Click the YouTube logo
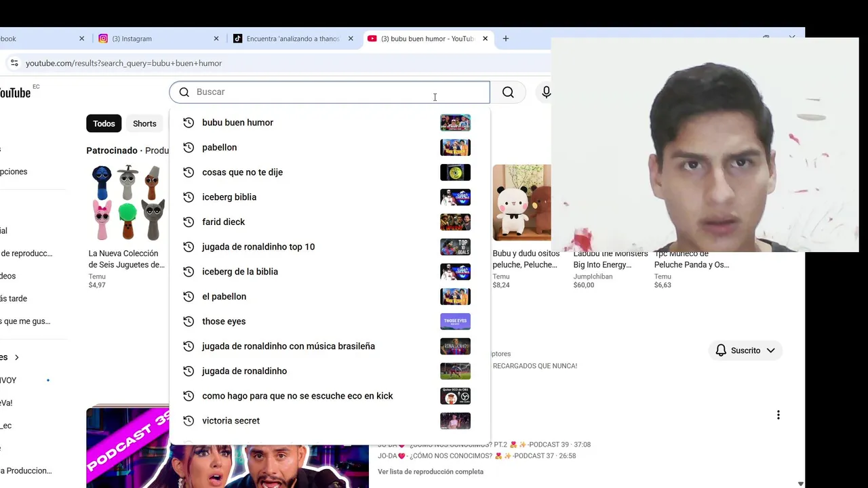The height and width of the screenshot is (488, 868). click(x=15, y=92)
